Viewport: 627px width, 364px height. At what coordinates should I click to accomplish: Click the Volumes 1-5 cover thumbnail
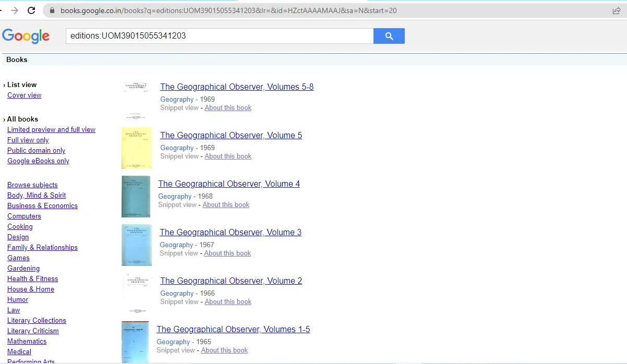(135, 342)
